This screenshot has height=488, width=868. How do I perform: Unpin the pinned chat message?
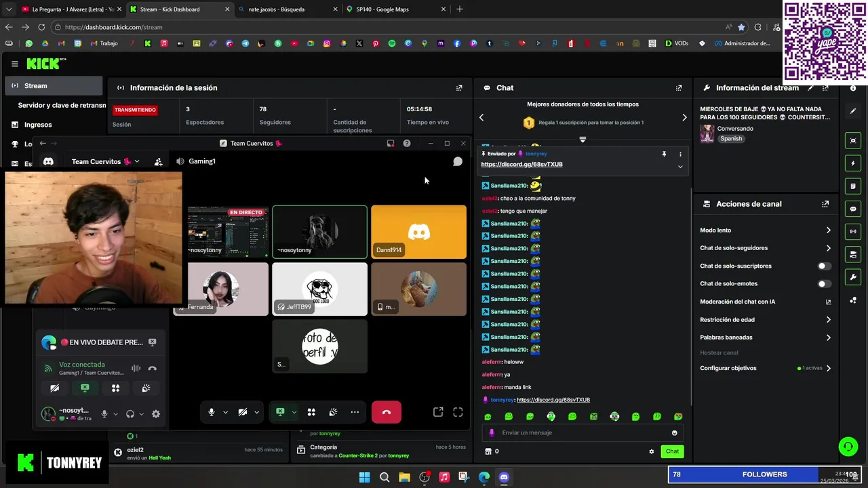pos(664,154)
